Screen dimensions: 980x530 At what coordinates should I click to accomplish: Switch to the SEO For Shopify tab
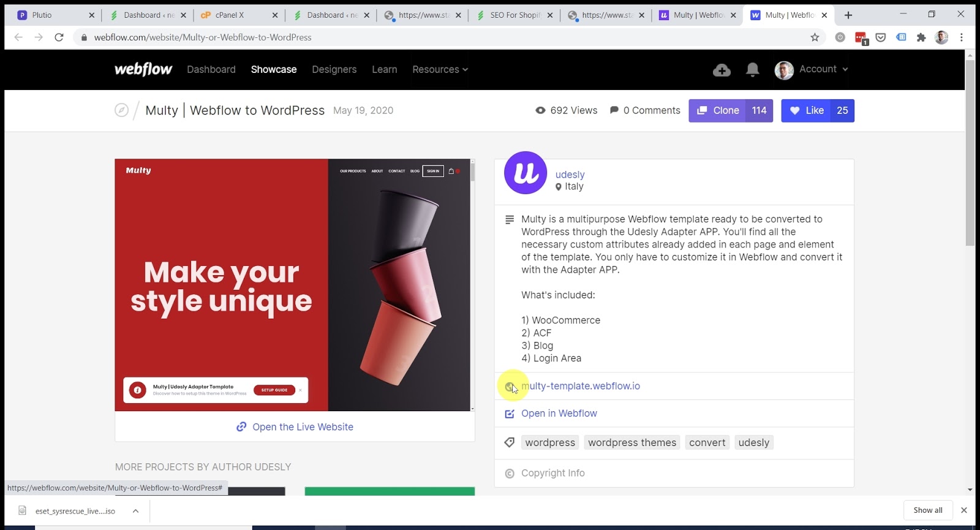pyautogui.click(x=513, y=15)
